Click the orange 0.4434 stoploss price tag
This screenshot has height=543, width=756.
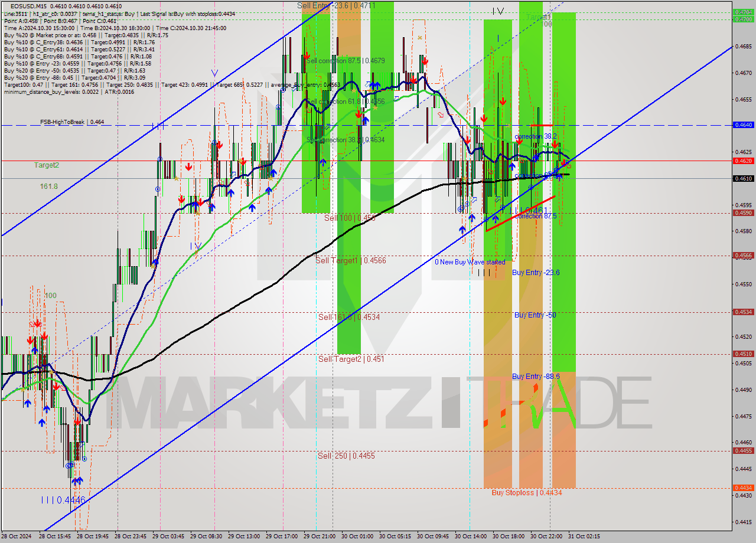point(743,488)
